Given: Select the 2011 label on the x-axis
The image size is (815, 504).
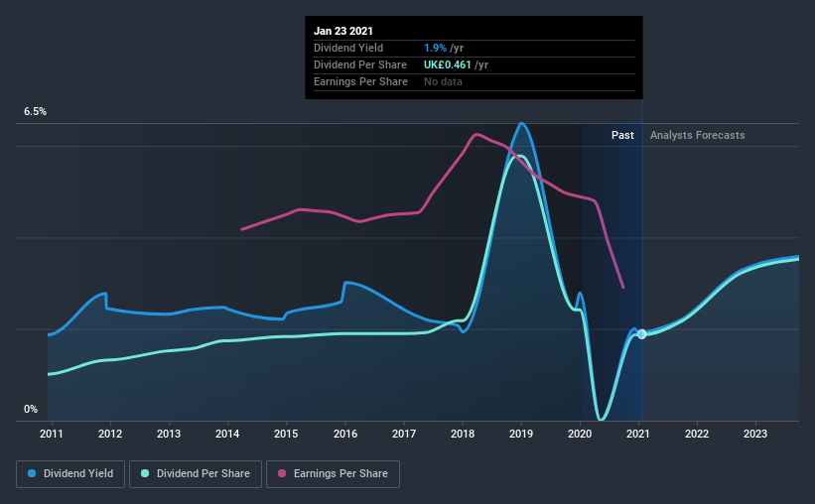Looking at the screenshot, I should coord(52,434).
